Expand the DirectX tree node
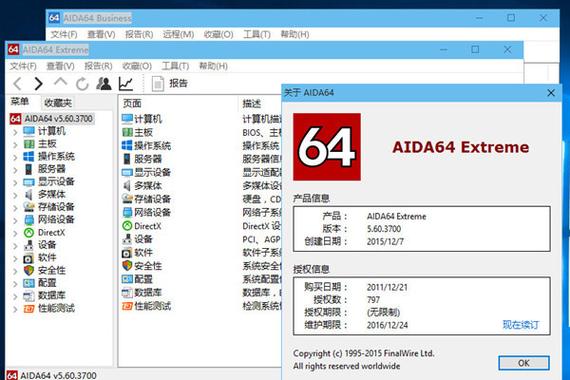 (x=15, y=233)
